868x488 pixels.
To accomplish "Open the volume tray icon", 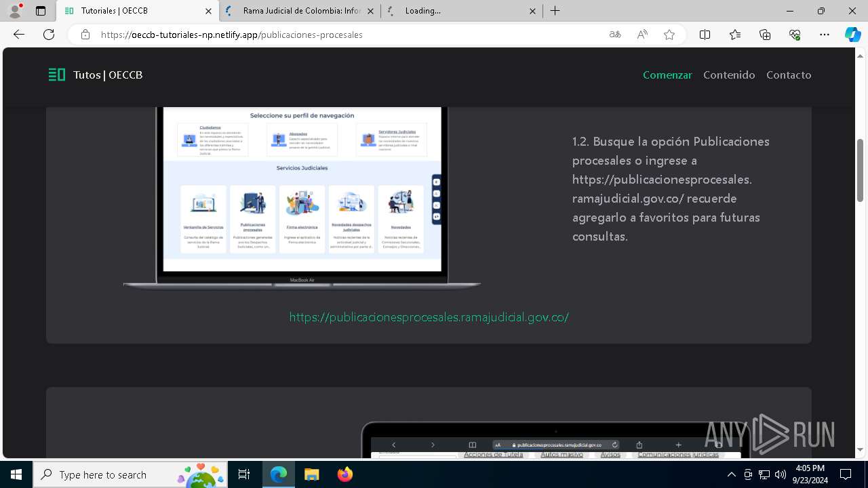I will [x=781, y=475].
